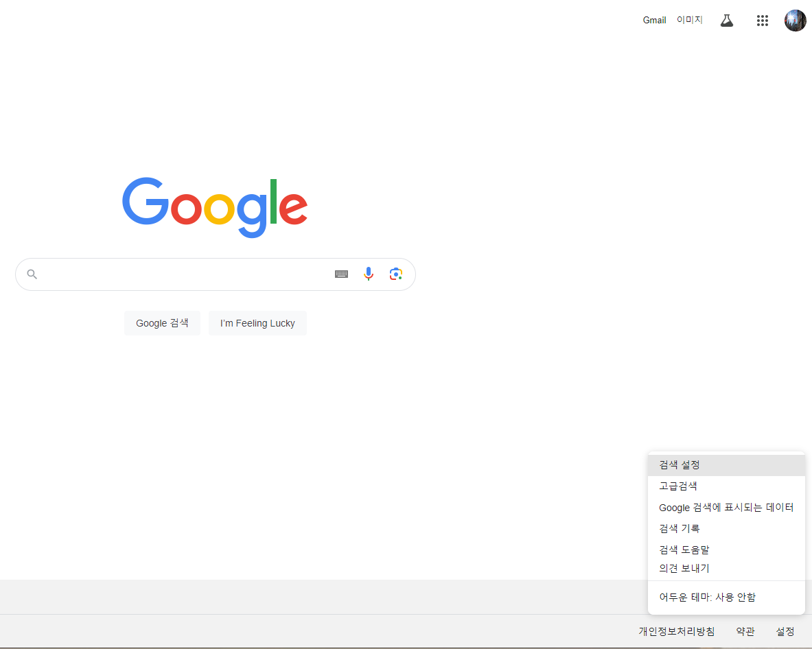Click the magnifying glass in search box
Screen dimensions: 812x649
coord(32,274)
